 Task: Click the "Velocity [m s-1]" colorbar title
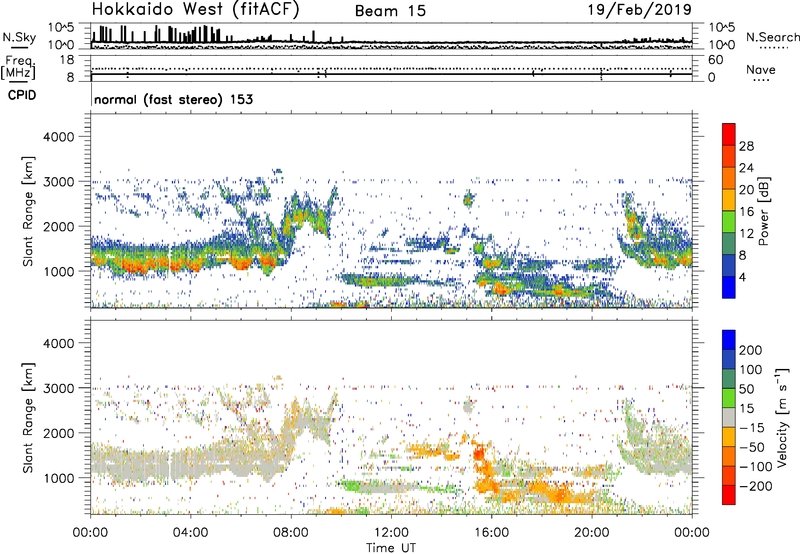coord(782,417)
